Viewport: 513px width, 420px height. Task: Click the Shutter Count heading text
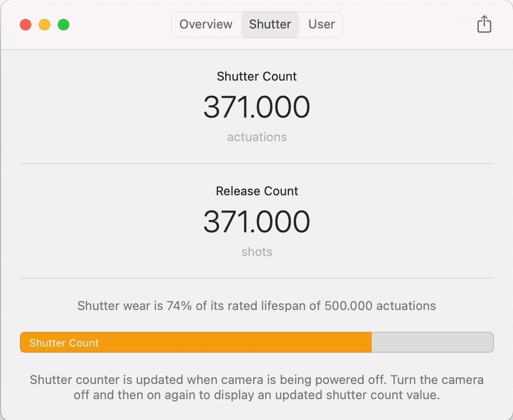(256, 76)
